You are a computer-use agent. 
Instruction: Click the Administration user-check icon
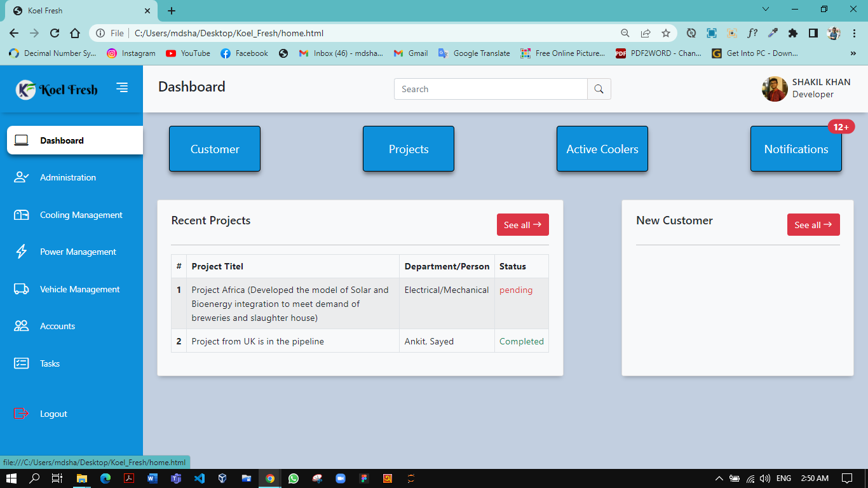pos(22,177)
